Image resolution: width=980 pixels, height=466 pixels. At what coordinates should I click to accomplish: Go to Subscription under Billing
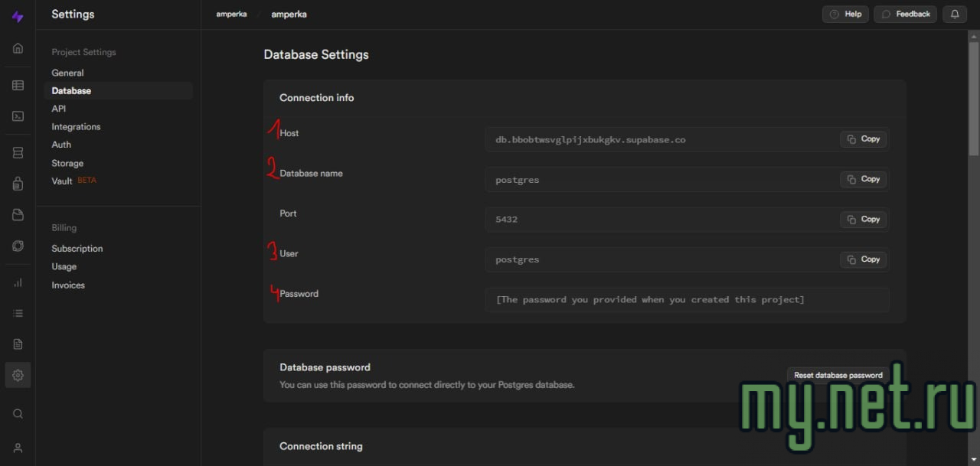pyautogui.click(x=77, y=249)
